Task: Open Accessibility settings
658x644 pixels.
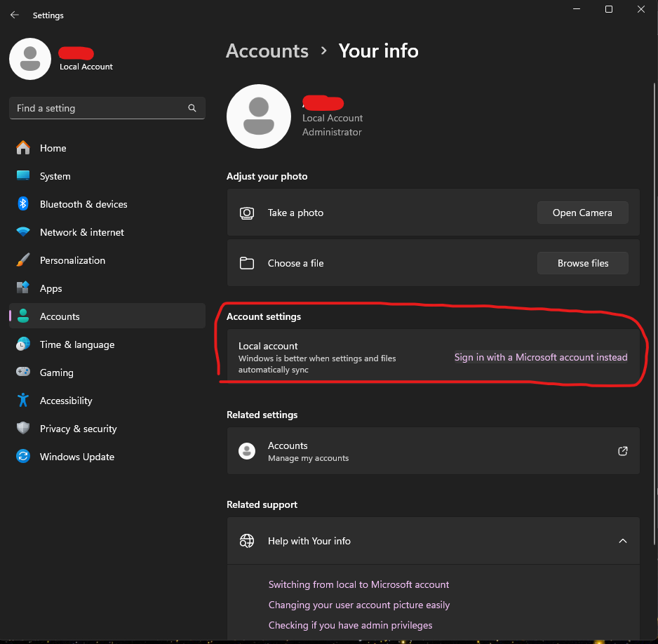Action: (107, 401)
